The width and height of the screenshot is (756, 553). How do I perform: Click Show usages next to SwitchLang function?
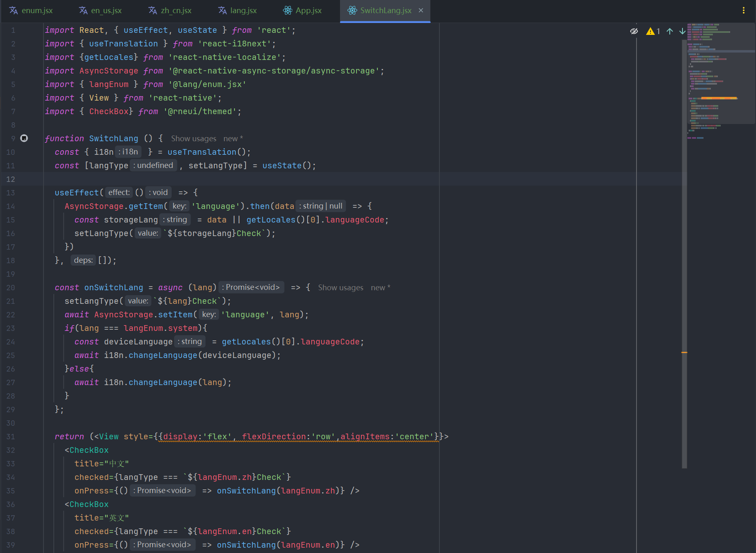[193, 139]
